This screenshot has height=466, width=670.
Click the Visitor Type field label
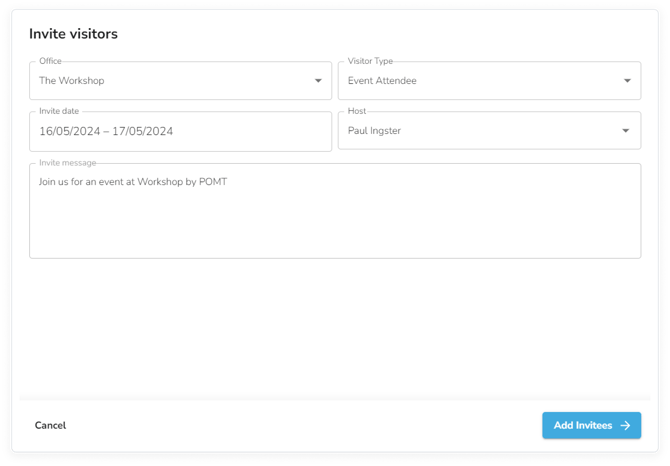pos(370,61)
